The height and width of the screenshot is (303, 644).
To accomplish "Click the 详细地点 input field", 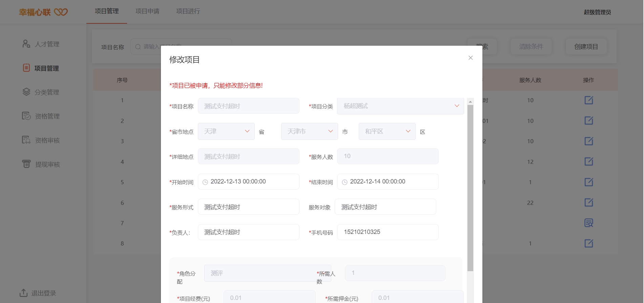I will pyautogui.click(x=249, y=156).
